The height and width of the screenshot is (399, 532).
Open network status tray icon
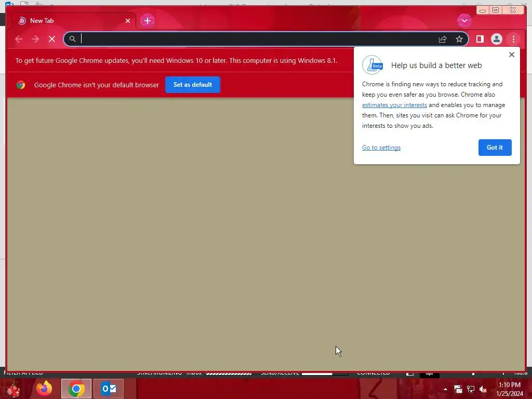(471, 389)
